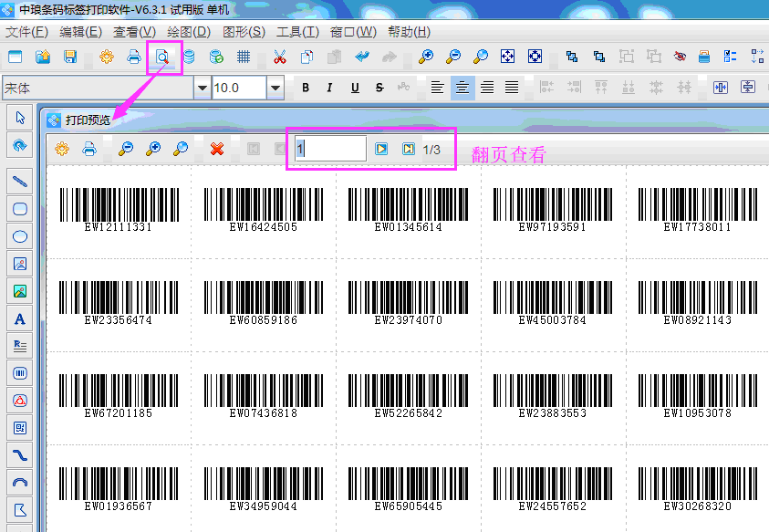Open the 绘图(D) menu
769x532 pixels.
[189, 32]
